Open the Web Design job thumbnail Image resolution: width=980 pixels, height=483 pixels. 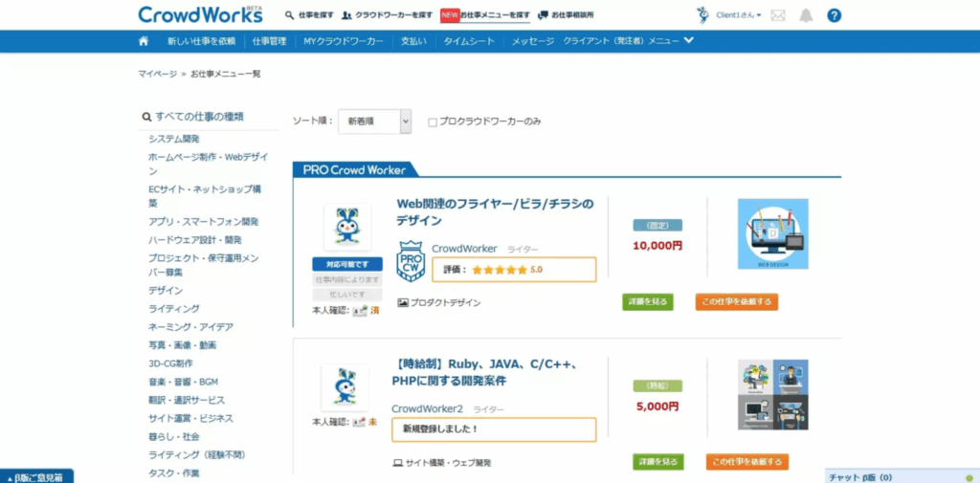tap(772, 233)
